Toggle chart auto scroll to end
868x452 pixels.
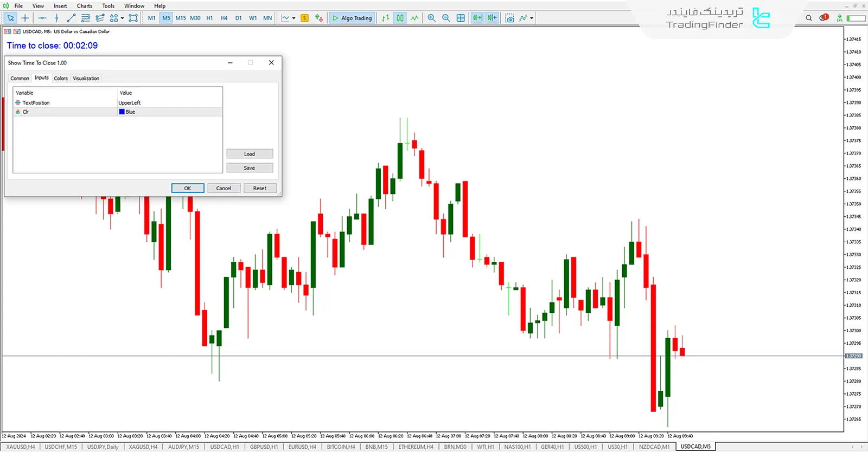coord(477,18)
